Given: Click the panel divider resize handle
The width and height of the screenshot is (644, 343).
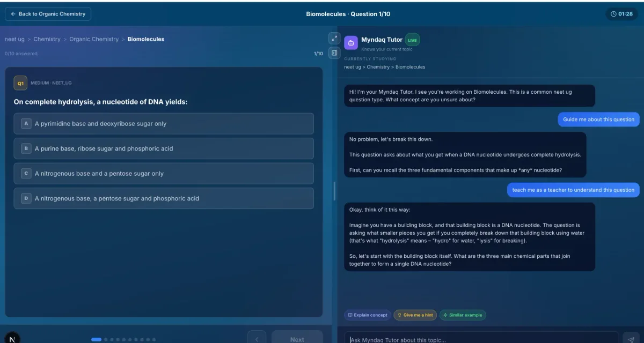Looking at the screenshot, I should click(334, 191).
